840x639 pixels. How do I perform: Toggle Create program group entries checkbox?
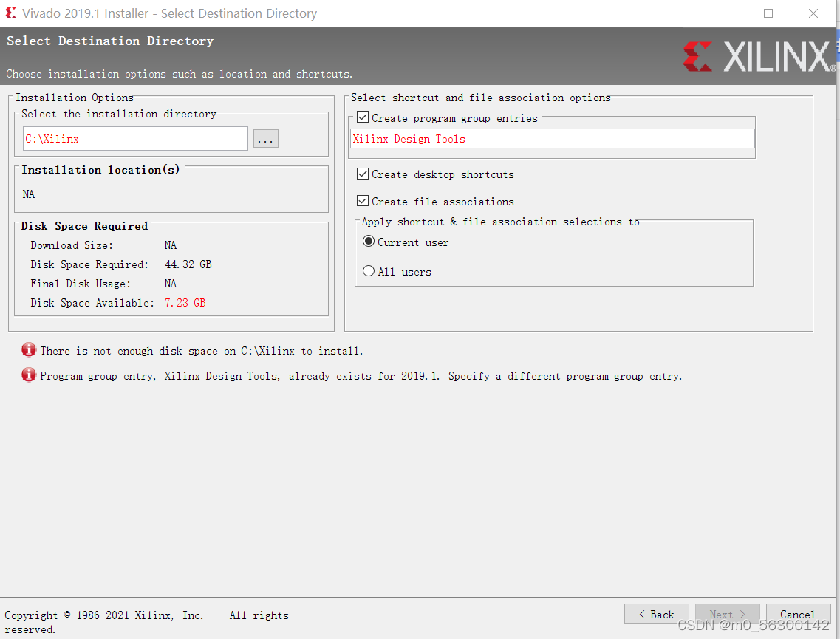(363, 117)
